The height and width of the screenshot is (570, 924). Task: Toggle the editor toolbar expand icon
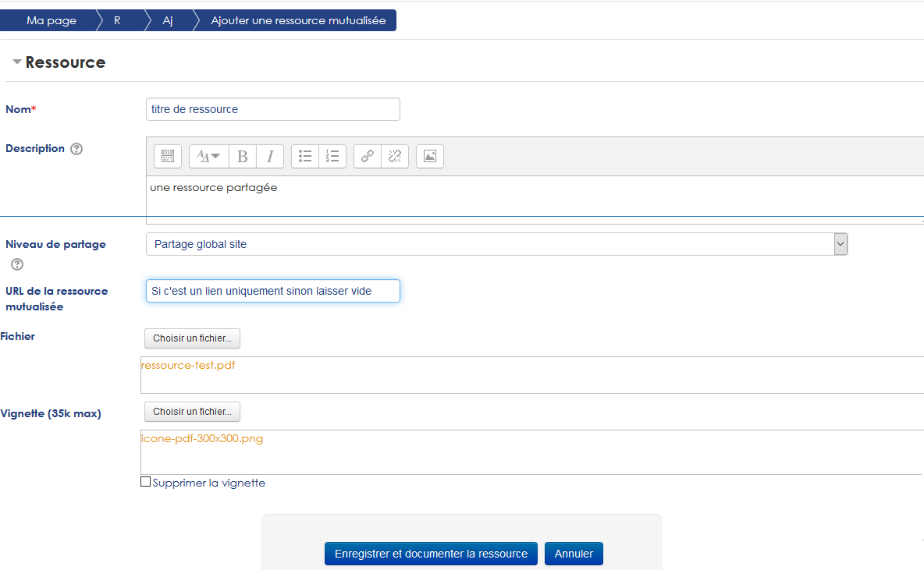click(x=168, y=156)
